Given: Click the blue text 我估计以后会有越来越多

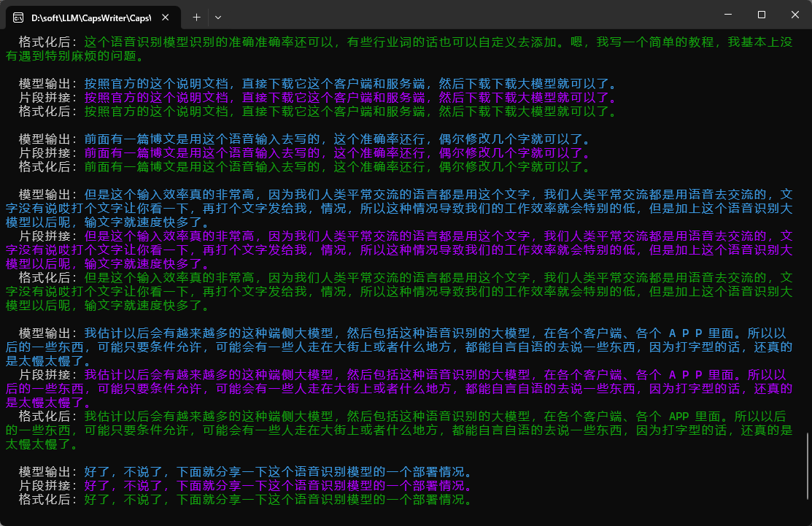Looking at the screenshot, I should (x=156, y=333).
